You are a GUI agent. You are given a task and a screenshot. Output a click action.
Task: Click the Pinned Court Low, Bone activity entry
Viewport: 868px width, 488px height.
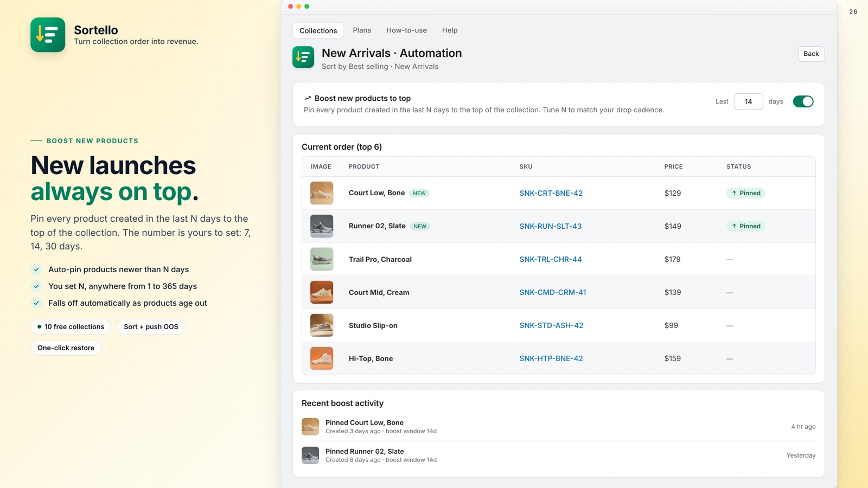[x=558, y=427]
